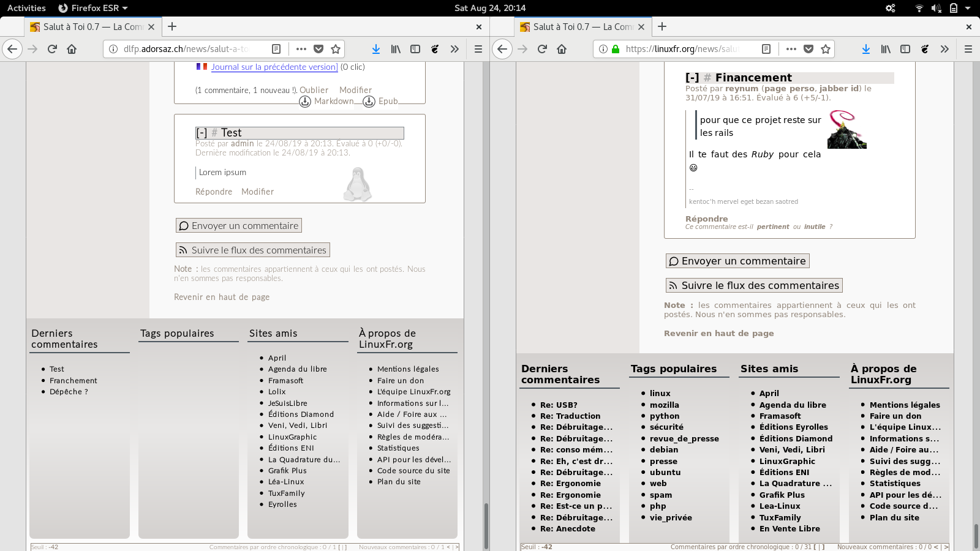Open Framasoft link in the left window
The height and width of the screenshot is (551, 980).
[x=285, y=381]
